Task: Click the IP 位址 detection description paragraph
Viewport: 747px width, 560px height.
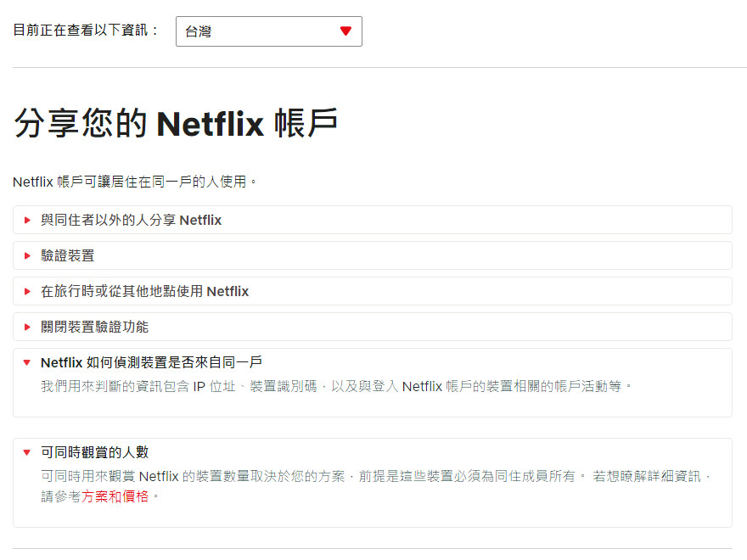Action: click(336, 387)
